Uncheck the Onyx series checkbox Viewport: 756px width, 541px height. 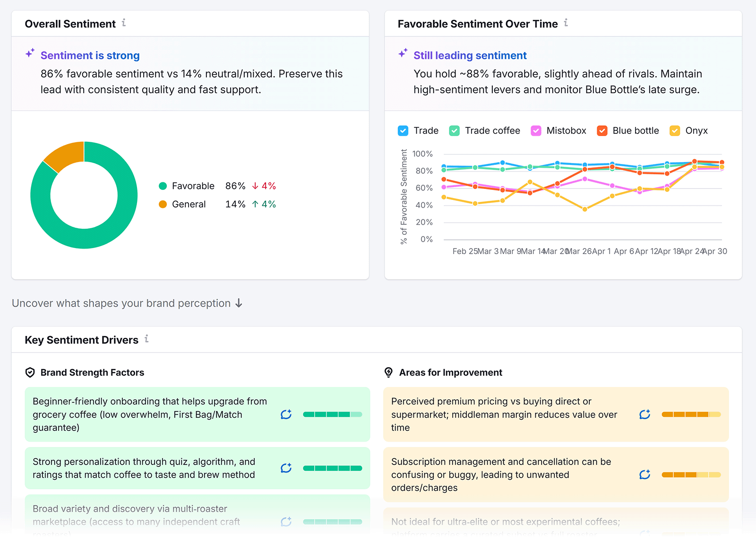point(675,131)
